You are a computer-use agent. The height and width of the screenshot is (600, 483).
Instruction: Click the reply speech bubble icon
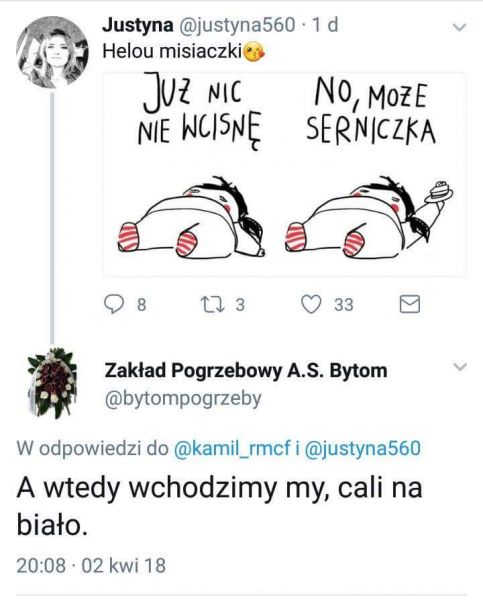pyautogui.click(x=114, y=305)
